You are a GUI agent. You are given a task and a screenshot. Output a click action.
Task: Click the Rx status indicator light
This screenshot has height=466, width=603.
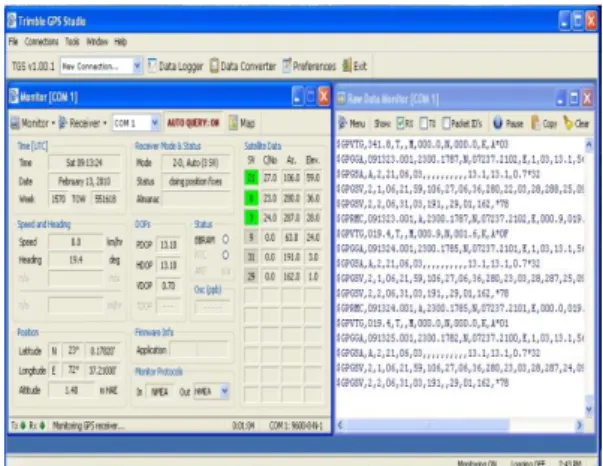[x=42, y=426]
